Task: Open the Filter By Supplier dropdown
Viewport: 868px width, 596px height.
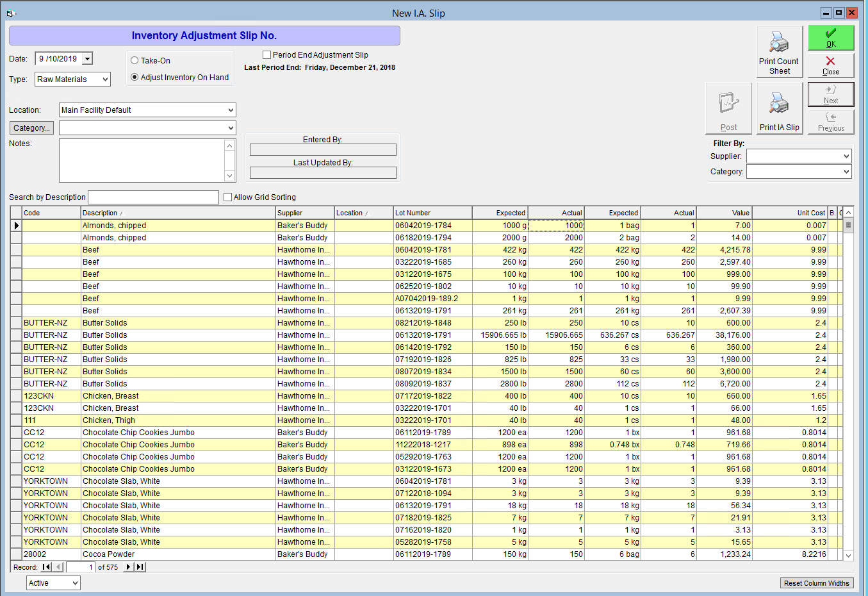Action: 846,156
